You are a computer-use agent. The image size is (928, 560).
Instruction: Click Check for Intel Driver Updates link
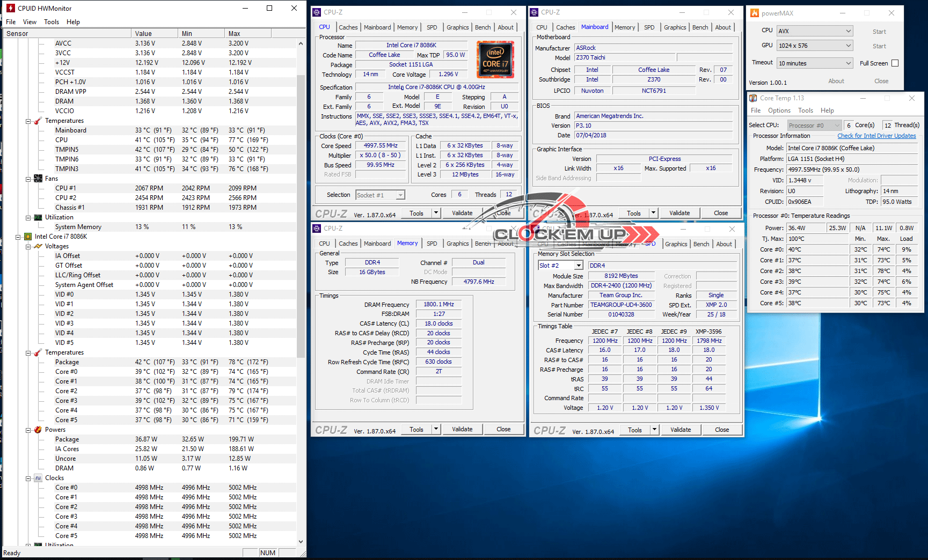pyautogui.click(x=876, y=136)
